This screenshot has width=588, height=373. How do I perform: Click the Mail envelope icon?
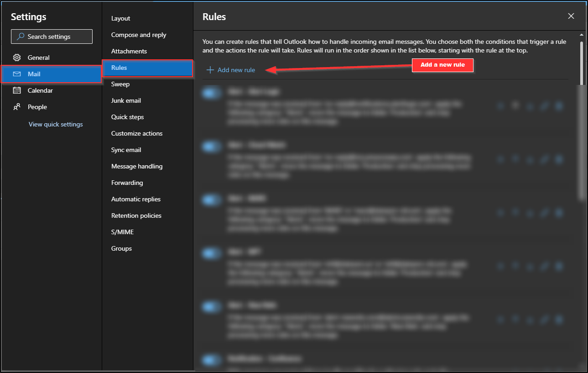click(17, 74)
